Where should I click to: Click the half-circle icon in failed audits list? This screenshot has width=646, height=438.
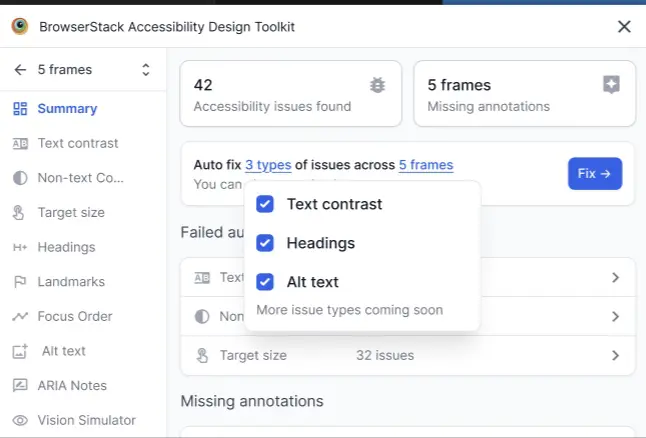[x=202, y=316]
